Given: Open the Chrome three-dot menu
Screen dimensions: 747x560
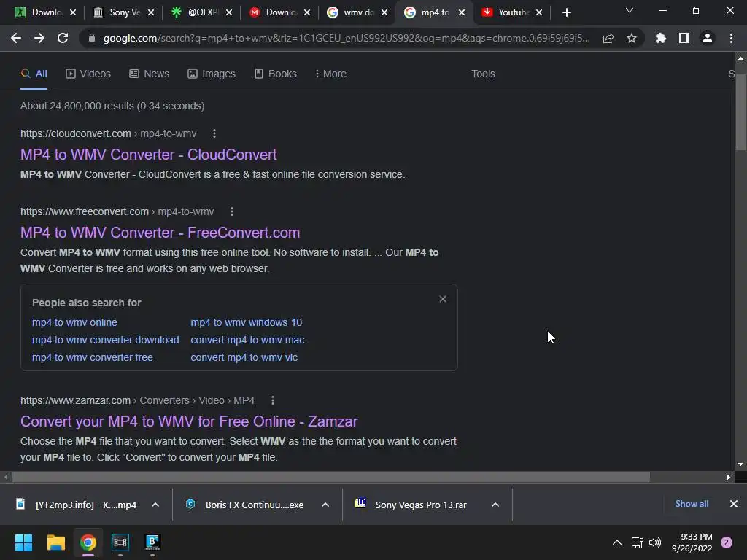Looking at the screenshot, I should [x=731, y=38].
